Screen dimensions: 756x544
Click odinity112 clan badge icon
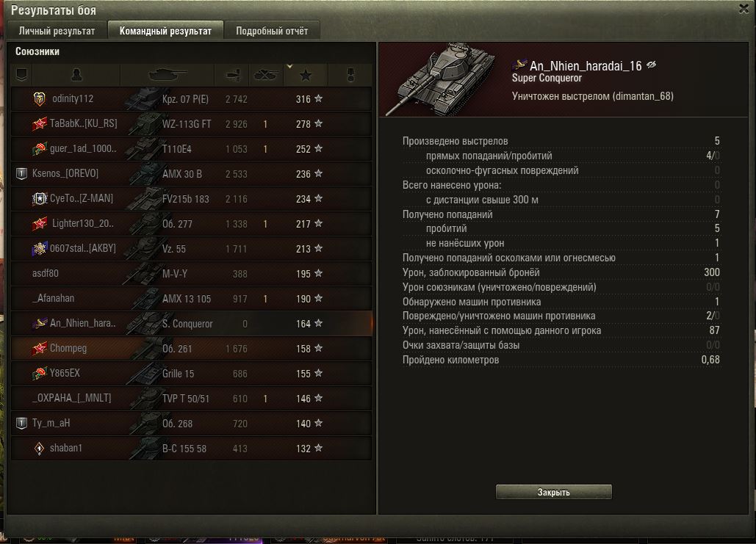pos(40,99)
